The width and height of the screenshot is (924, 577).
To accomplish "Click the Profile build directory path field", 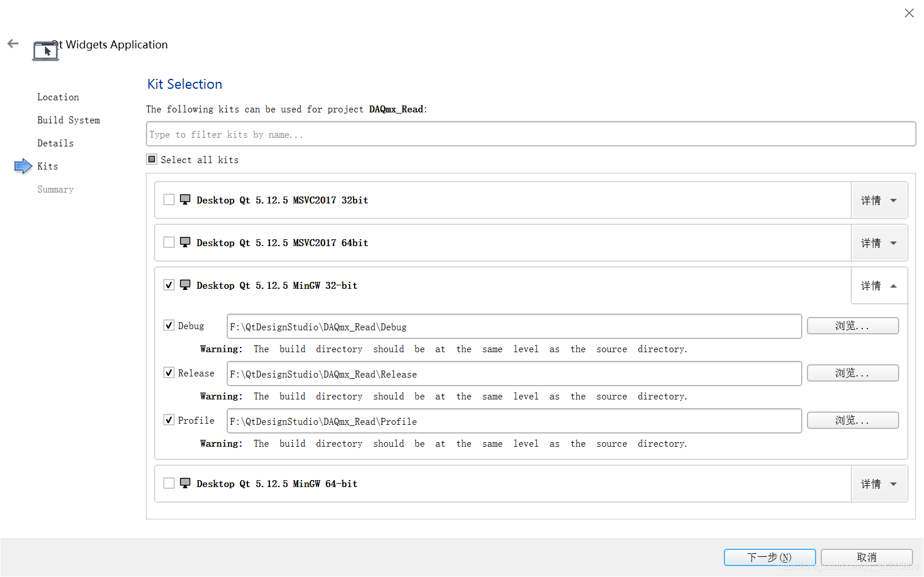I will point(514,421).
